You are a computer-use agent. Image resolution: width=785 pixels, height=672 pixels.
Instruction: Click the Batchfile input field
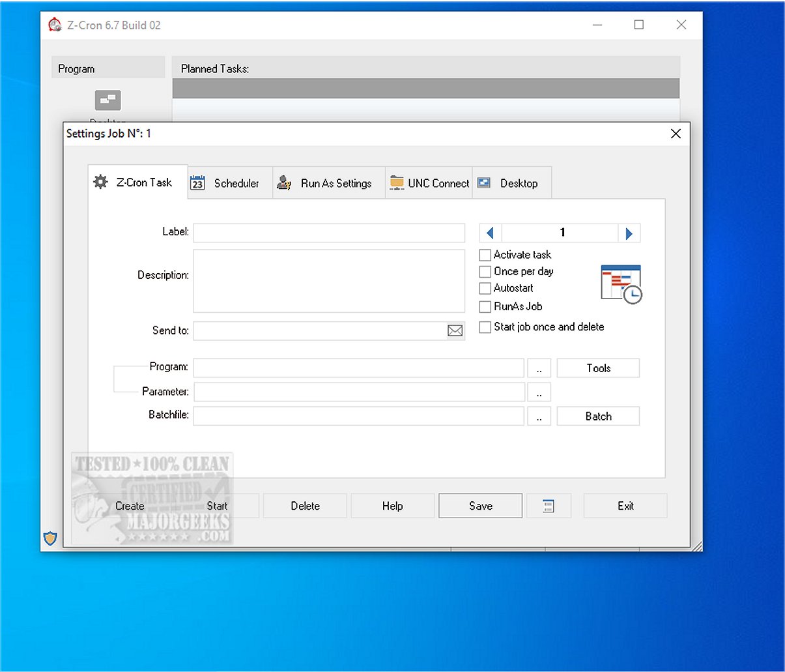[359, 416]
